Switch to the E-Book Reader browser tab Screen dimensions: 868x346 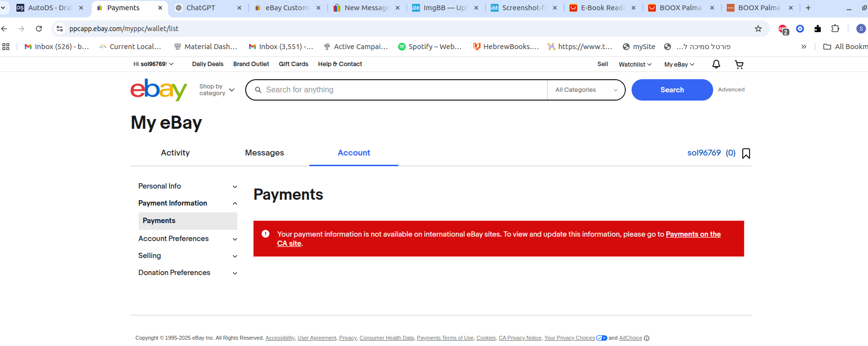[602, 8]
